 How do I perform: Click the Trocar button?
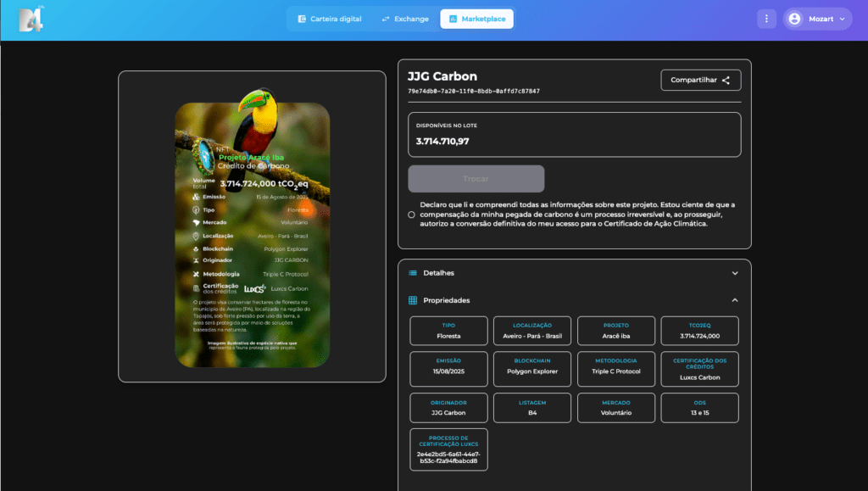pos(476,179)
